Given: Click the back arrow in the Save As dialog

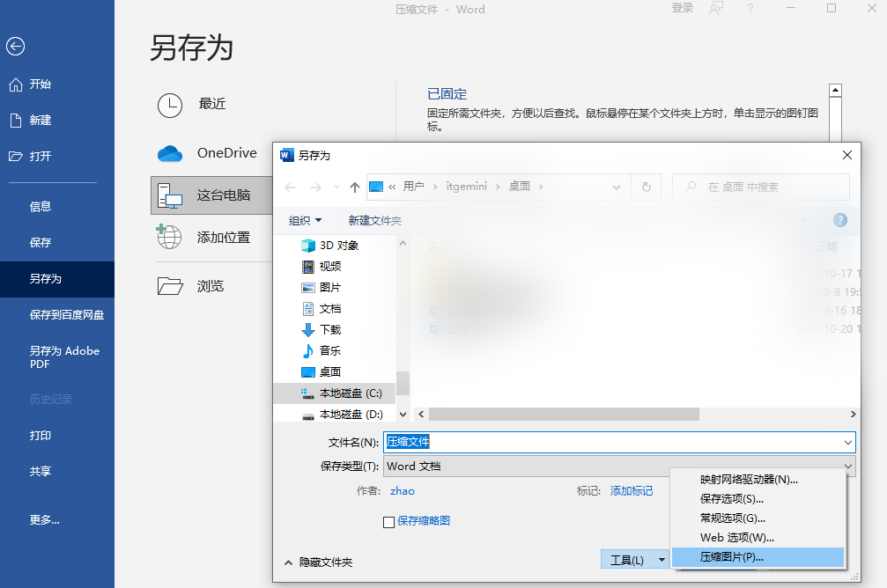Looking at the screenshot, I should 291,186.
